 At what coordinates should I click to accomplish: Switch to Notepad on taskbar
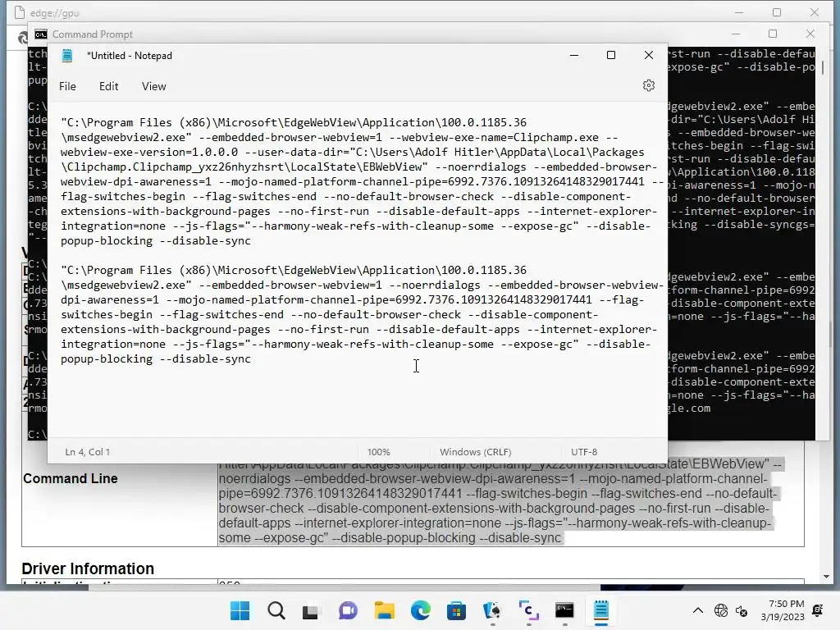[x=601, y=610]
